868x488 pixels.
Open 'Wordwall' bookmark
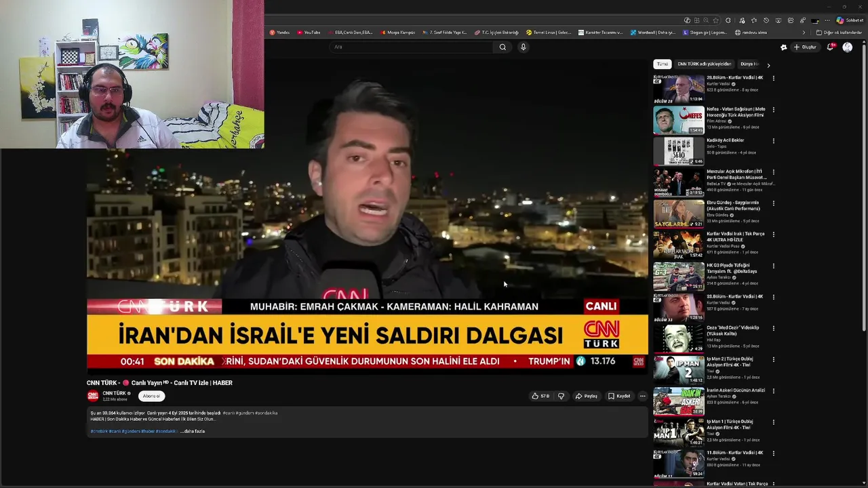[653, 33]
